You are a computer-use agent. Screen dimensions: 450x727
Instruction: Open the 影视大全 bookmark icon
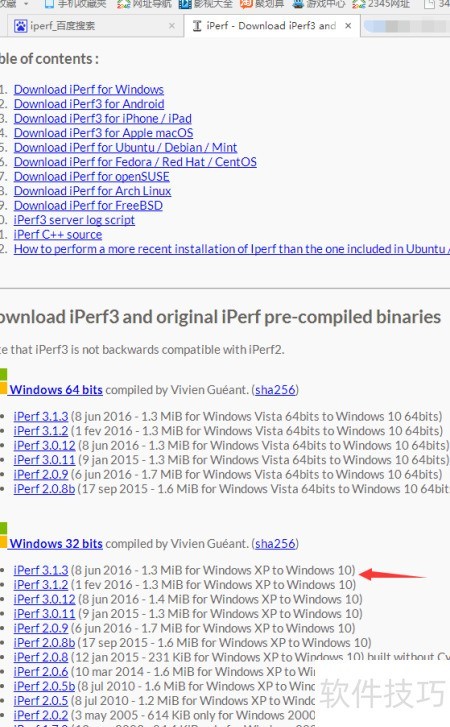pyautogui.click(x=185, y=4)
